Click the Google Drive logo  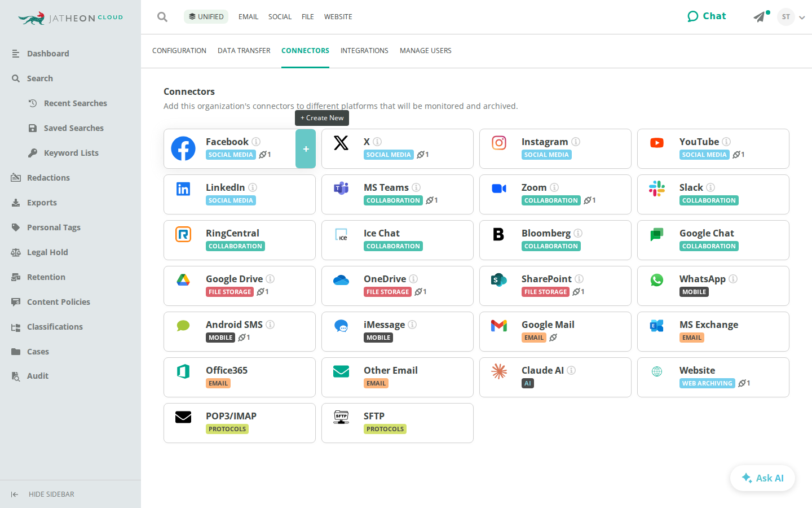click(183, 280)
